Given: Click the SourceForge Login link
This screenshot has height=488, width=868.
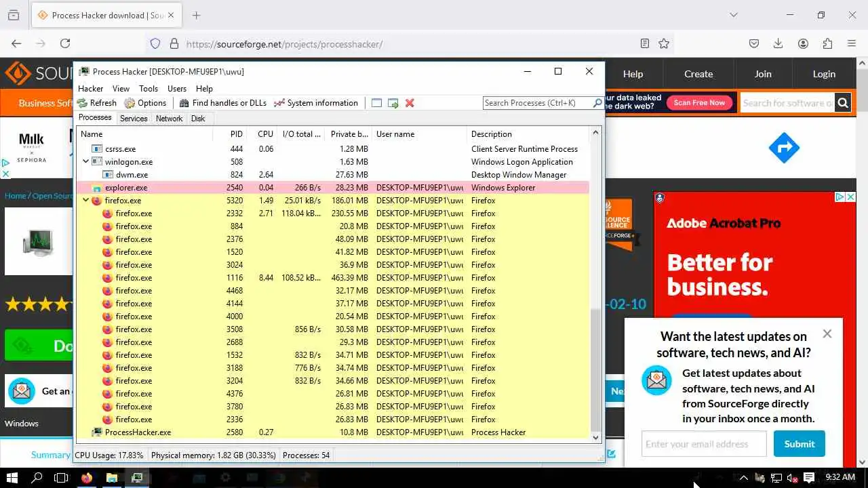Looking at the screenshot, I should 824,74.
